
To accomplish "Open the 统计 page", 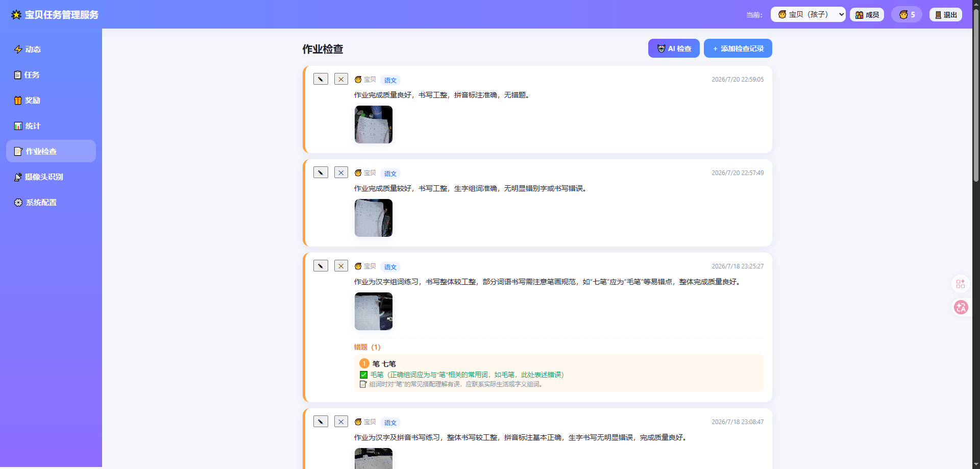I will coord(51,126).
